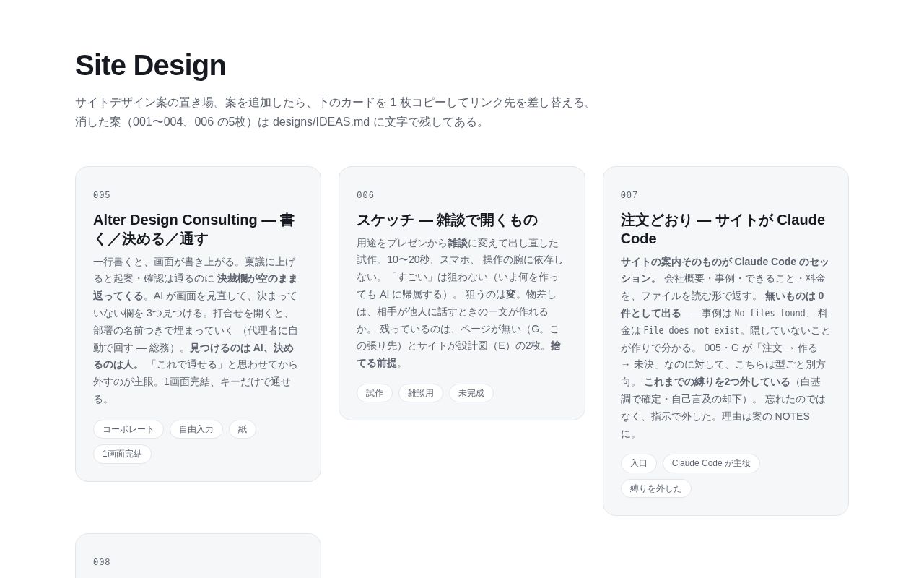This screenshot has width=924, height=578.
Task: Click the 雑談用 tag
Action: (x=421, y=393)
